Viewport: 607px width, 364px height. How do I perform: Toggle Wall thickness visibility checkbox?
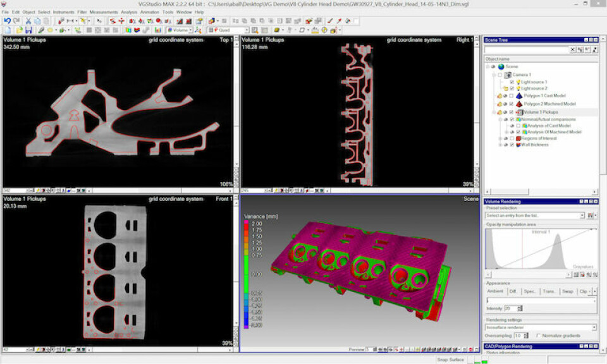pyautogui.click(x=512, y=145)
